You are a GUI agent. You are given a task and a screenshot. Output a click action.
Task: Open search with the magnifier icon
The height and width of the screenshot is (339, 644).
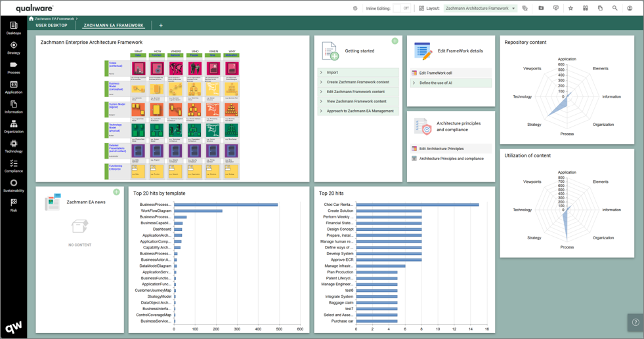tap(615, 9)
